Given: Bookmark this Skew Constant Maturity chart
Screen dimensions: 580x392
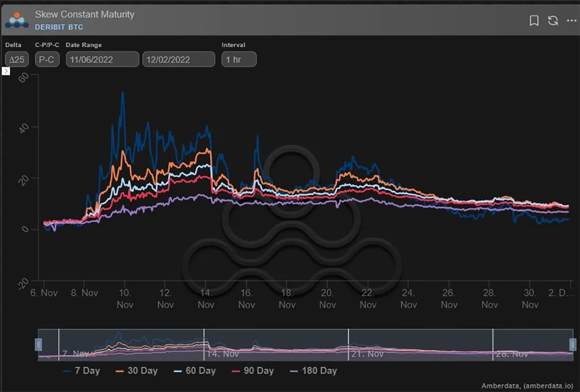Looking at the screenshot, I should tap(534, 21).
